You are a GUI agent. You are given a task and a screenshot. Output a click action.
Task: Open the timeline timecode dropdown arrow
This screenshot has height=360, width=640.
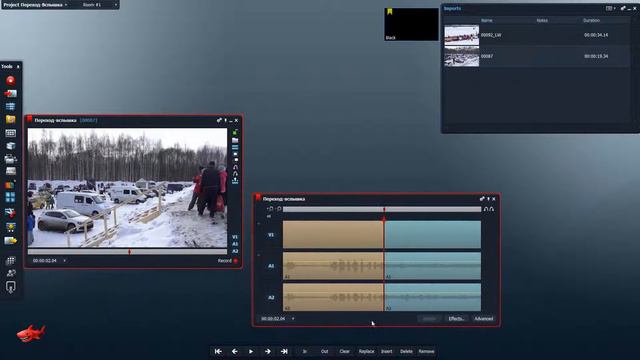(x=293, y=318)
